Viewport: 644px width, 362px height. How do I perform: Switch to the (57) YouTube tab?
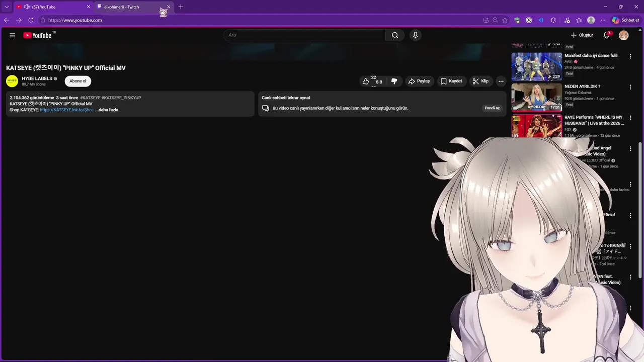53,7
